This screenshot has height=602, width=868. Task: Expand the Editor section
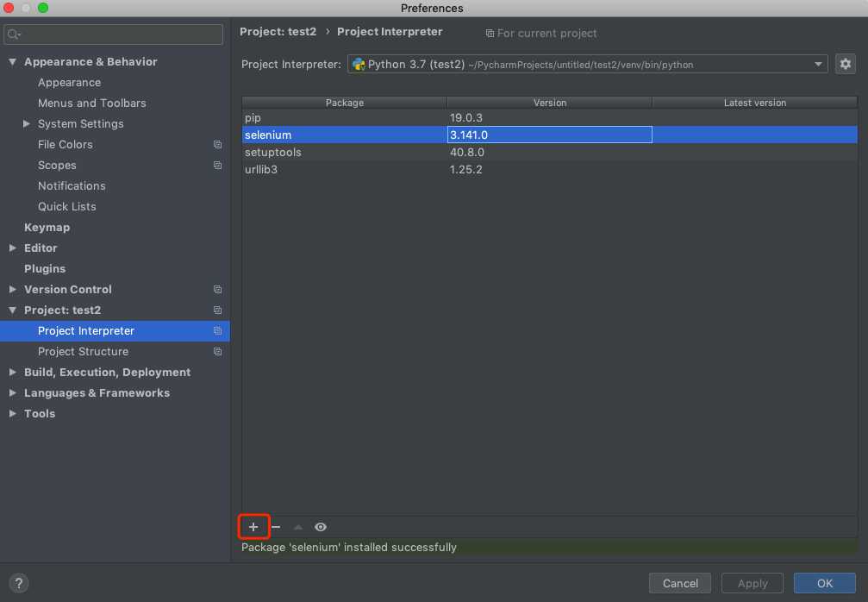[x=12, y=248]
